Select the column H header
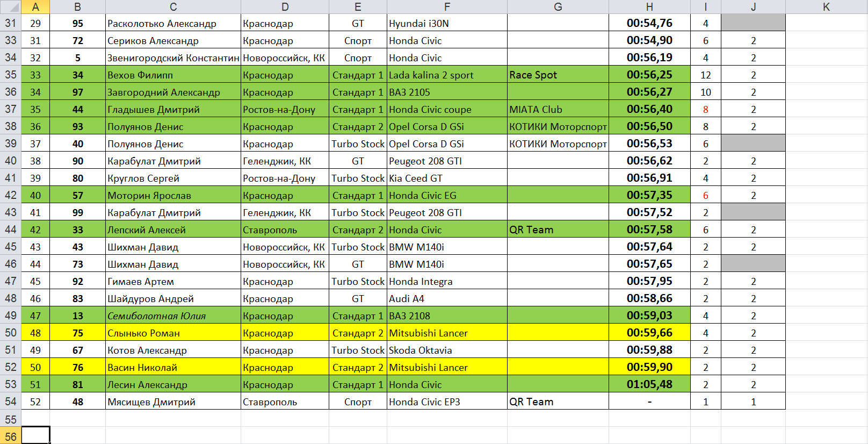 (x=649, y=6)
